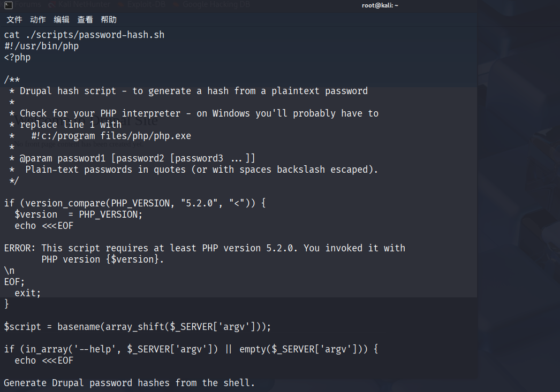Open the 查看 (View) menu
The width and height of the screenshot is (560, 392).
tap(85, 20)
